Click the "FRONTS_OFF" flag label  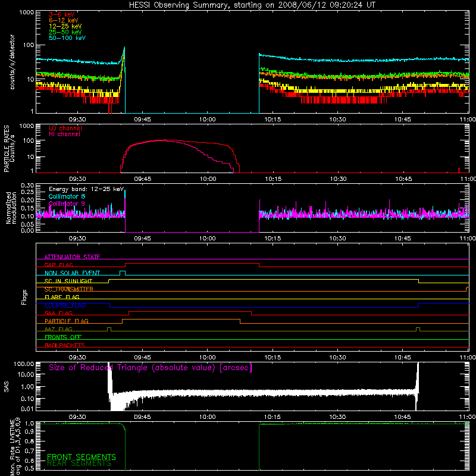(x=63, y=337)
